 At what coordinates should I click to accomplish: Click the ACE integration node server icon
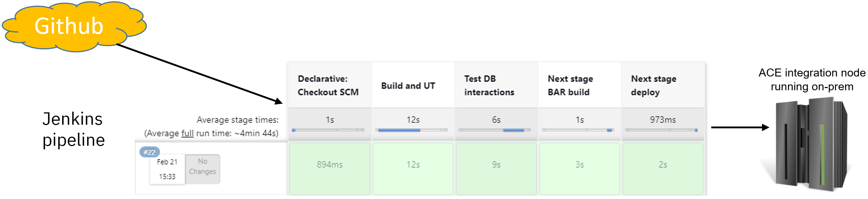pos(811,145)
